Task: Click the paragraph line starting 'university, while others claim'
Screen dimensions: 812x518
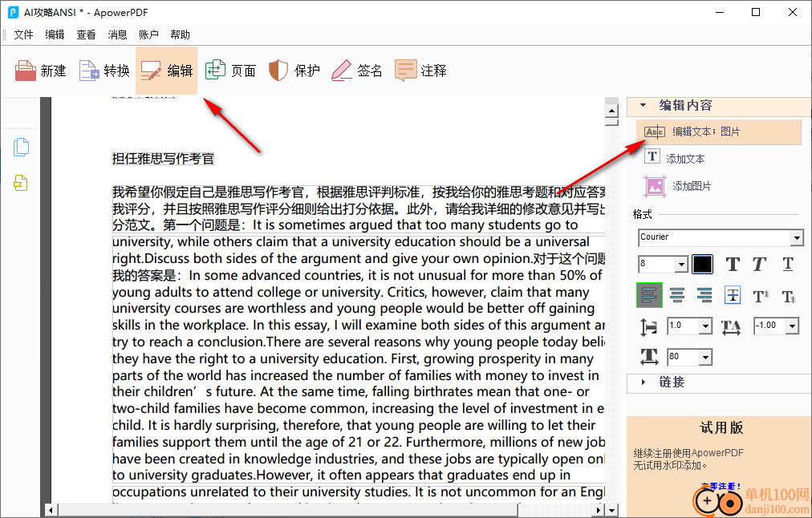Action: (351, 241)
